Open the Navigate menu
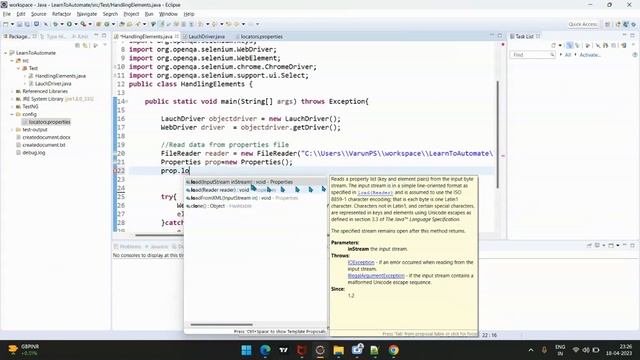Screen dimensions: 640x360 [x=87, y=14]
